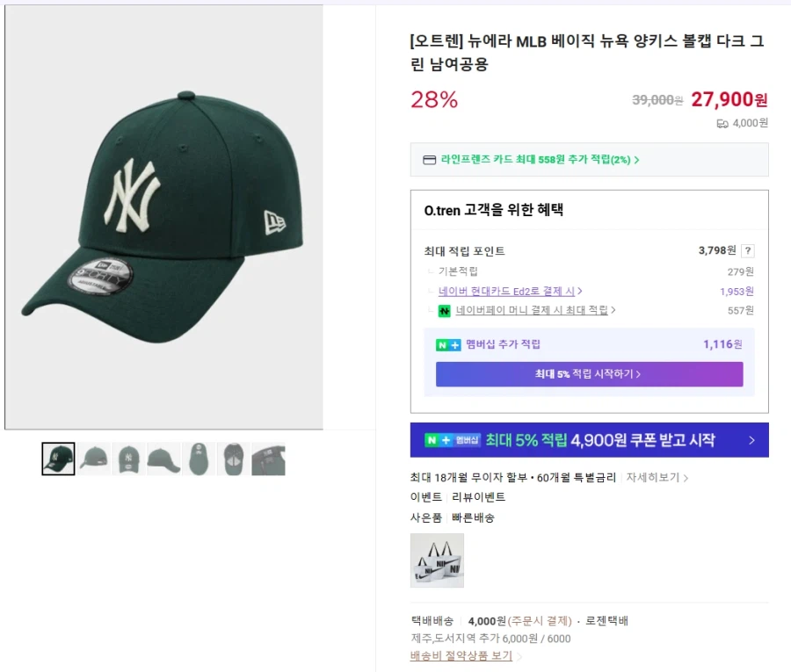Screen dimensions: 791x672
Task: Select the first cap thumbnail below the photo
Action: click(x=58, y=459)
